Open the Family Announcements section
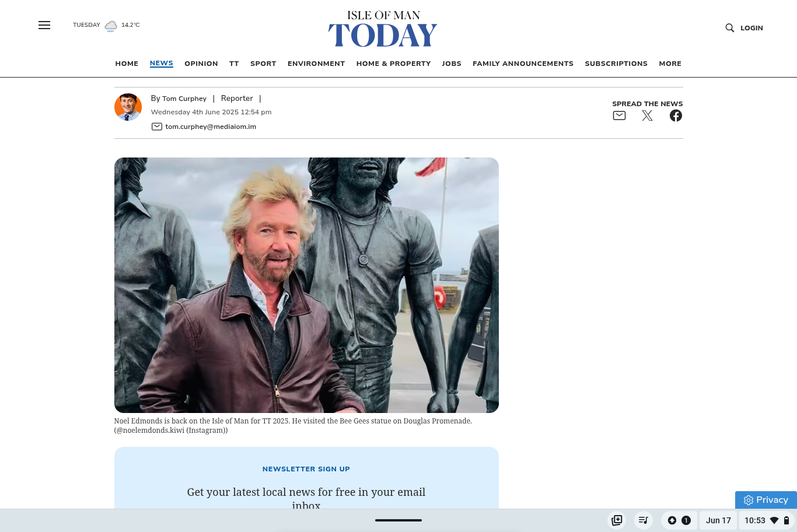Image resolution: width=797 pixels, height=532 pixels. pos(523,64)
